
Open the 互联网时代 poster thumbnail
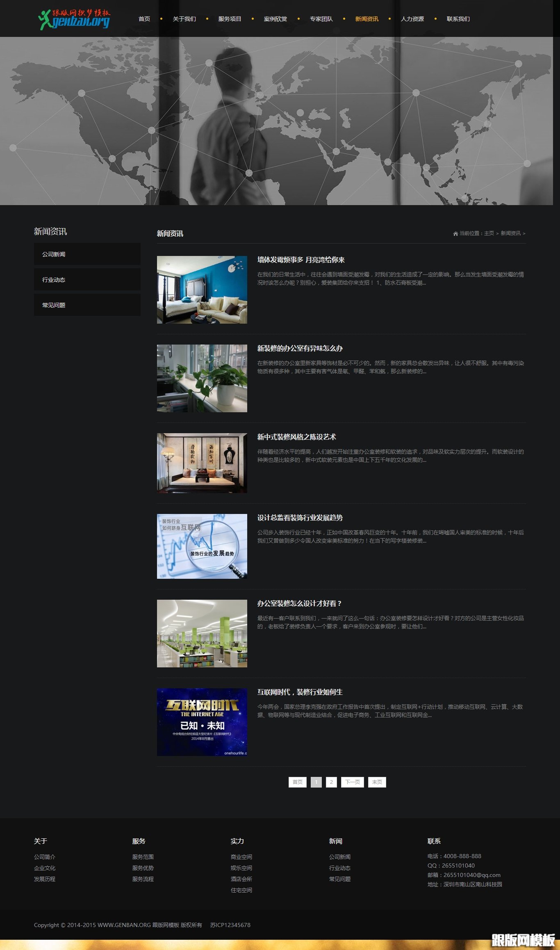tap(202, 722)
